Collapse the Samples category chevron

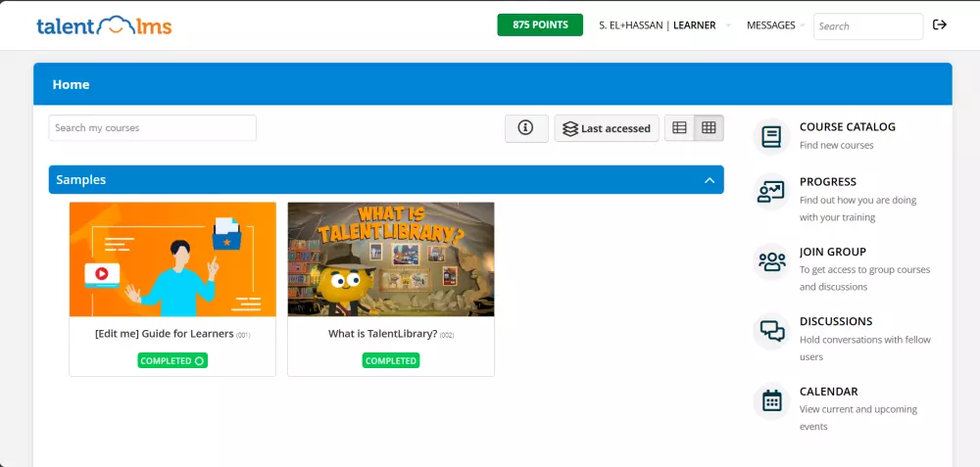click(710, 180)
